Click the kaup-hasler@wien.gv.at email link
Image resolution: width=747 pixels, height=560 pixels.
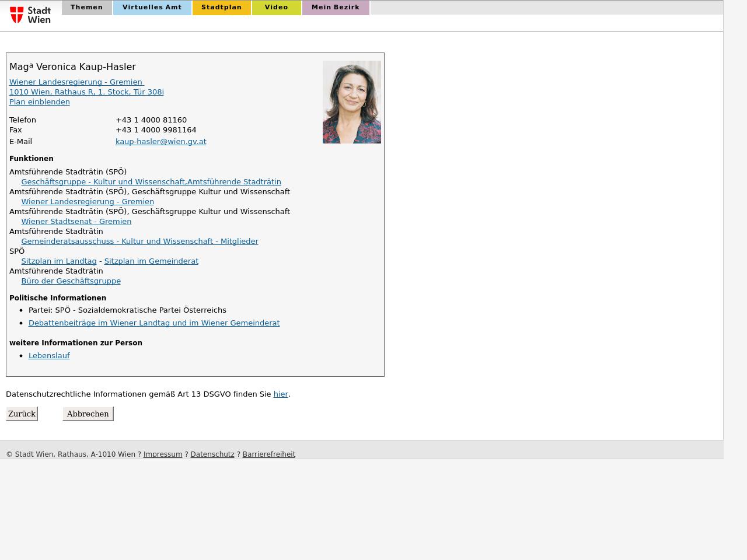point(160,142)
